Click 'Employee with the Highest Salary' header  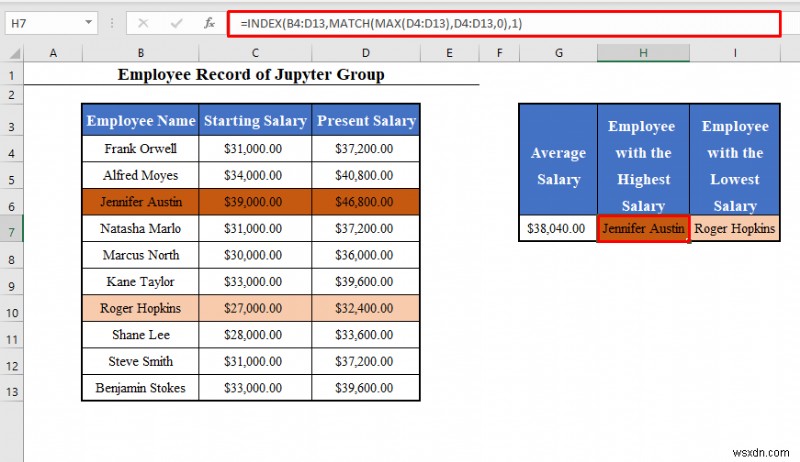coord(643,160)
